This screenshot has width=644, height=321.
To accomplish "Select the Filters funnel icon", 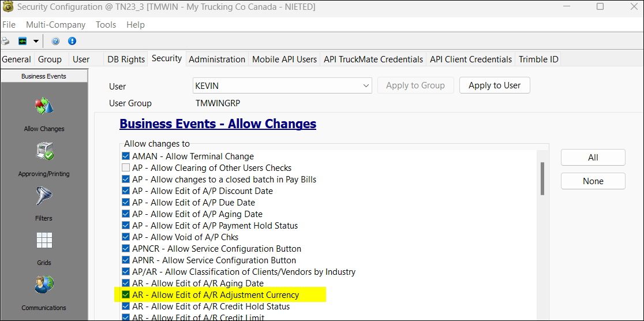I will pyautogui.click(x=44, y=197).
